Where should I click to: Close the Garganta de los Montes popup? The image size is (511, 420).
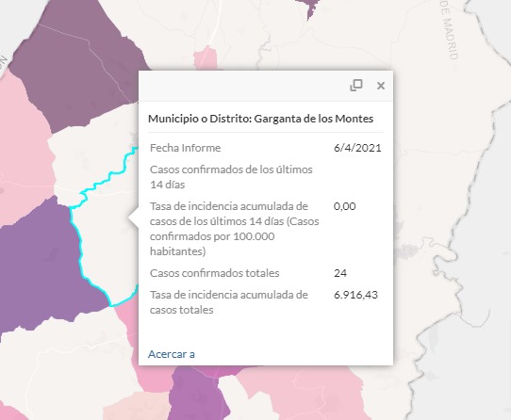(381, 86)
